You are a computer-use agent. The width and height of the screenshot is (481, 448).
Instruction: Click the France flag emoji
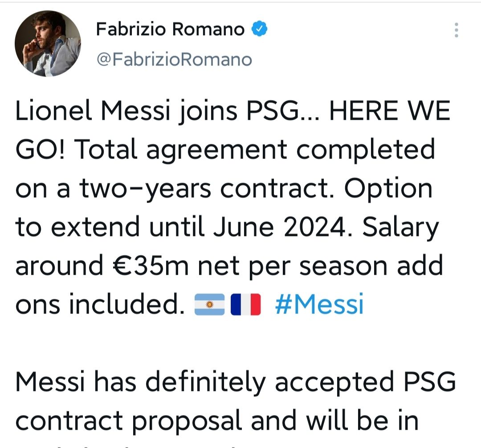(245, 305)
